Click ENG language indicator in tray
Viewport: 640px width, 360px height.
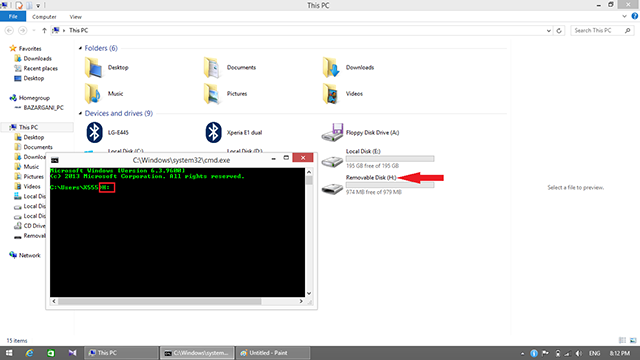pos(594,353)
